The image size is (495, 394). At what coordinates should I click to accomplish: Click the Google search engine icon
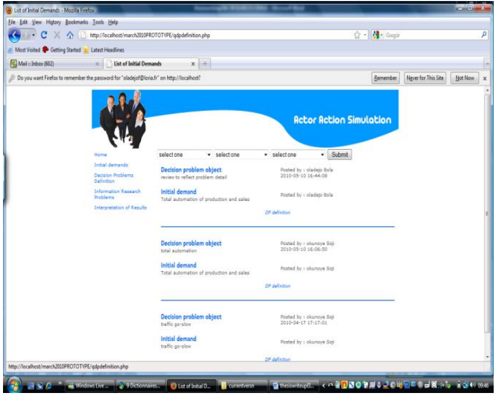376,35
